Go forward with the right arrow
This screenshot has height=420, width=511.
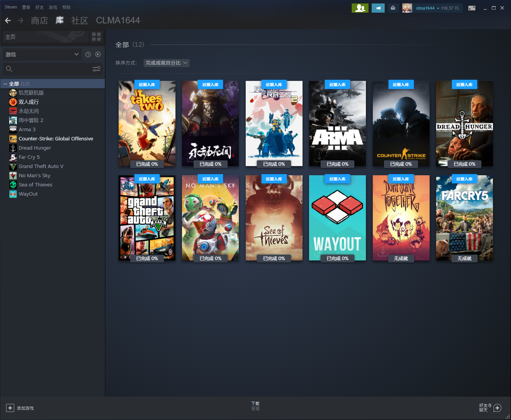pos(20,20)
